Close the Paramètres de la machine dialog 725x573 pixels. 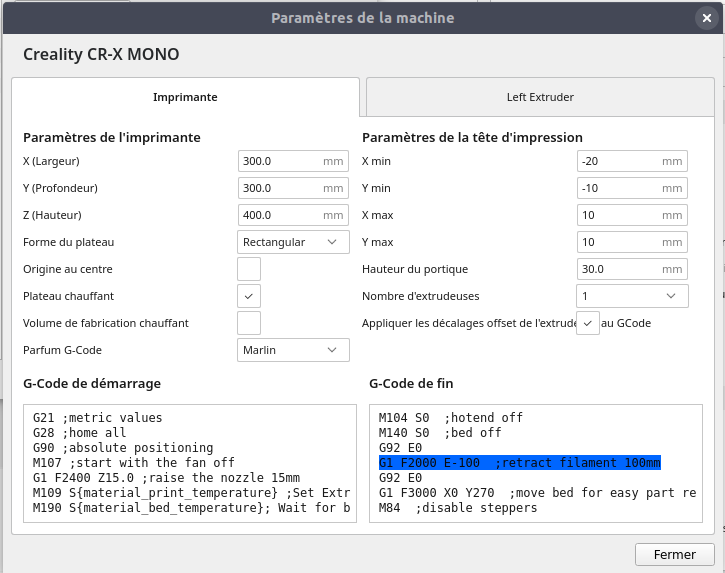coord(707,18)
